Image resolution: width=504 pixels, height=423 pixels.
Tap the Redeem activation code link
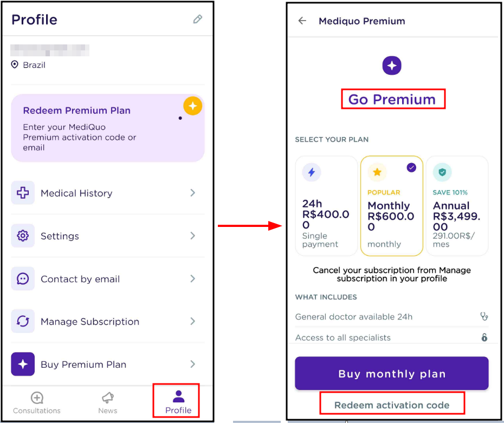(392, 405)
